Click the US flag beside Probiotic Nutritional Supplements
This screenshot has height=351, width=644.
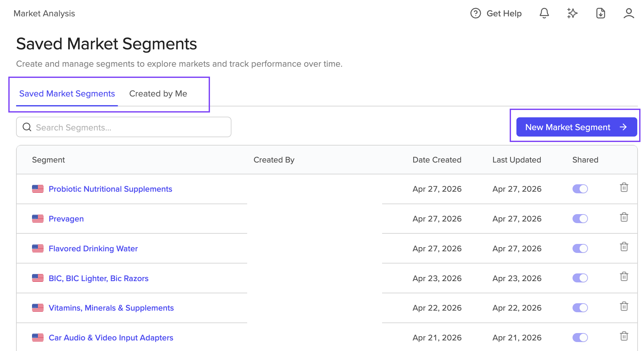(38, 189)
